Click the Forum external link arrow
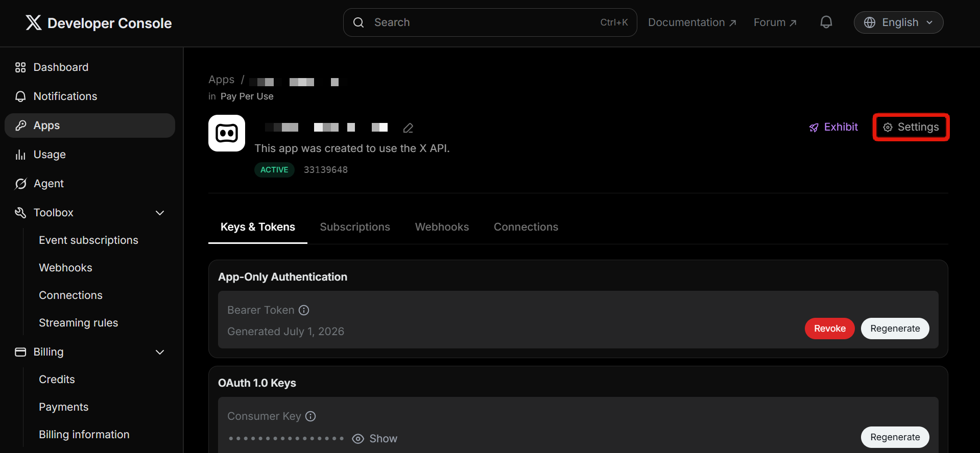Image resolution: width=980 pixels, height=453 pixels. coord(793,23)
